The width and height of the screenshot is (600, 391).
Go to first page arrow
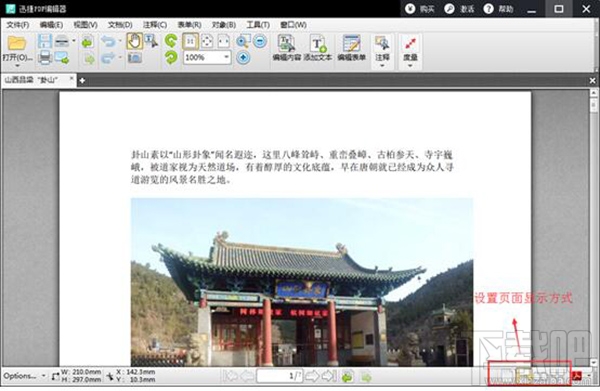[x=230, y=376]
